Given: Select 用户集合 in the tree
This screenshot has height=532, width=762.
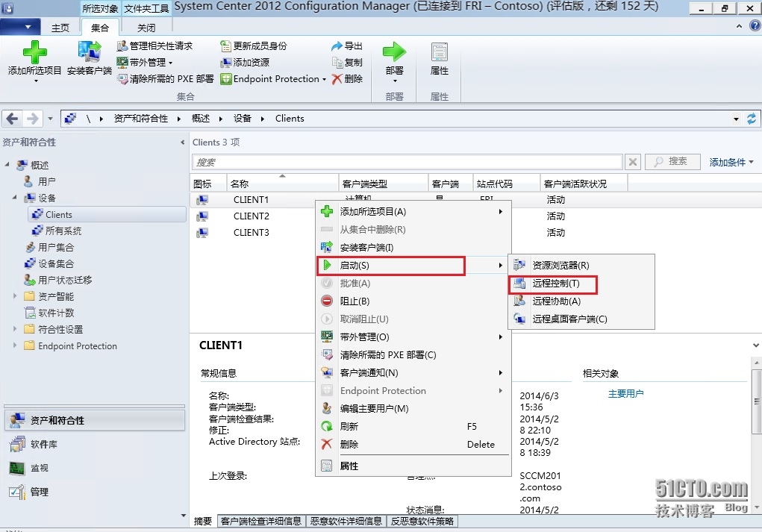Looking at the screenshot, I should 56,247.
